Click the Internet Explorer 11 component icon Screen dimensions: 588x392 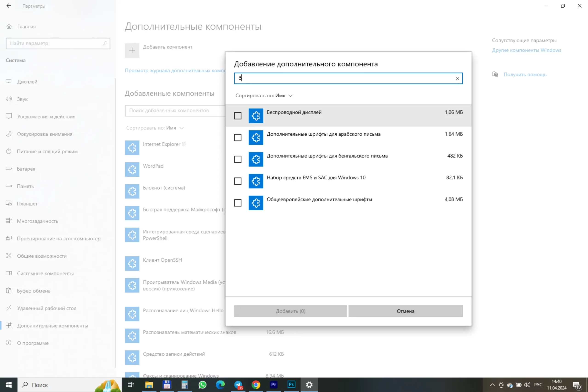point(132,147)
